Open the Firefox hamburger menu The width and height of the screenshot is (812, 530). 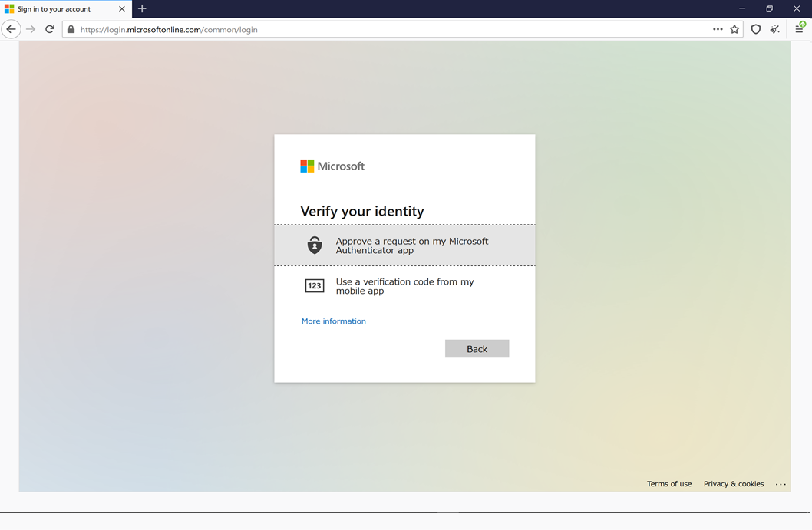click(x=800, y=28)
